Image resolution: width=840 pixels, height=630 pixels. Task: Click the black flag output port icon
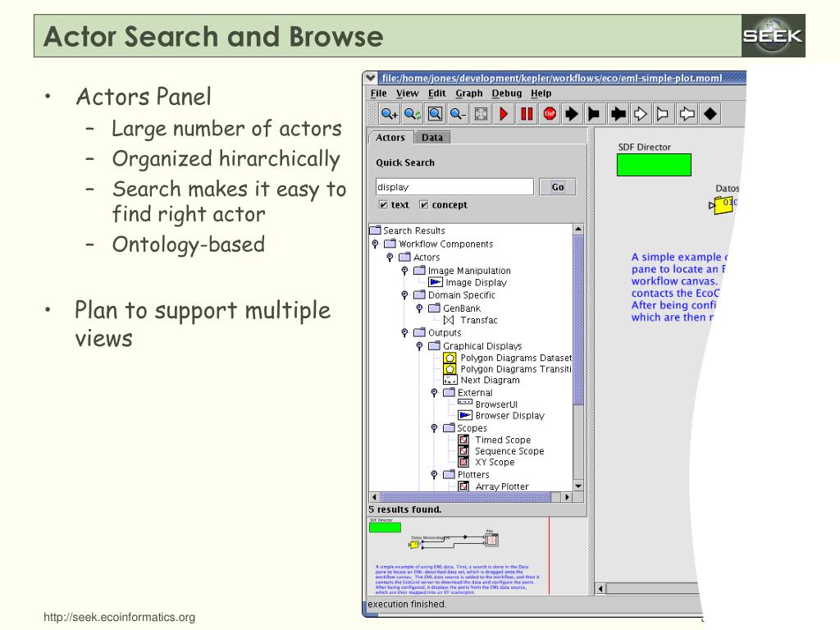[x=594, y=113]
